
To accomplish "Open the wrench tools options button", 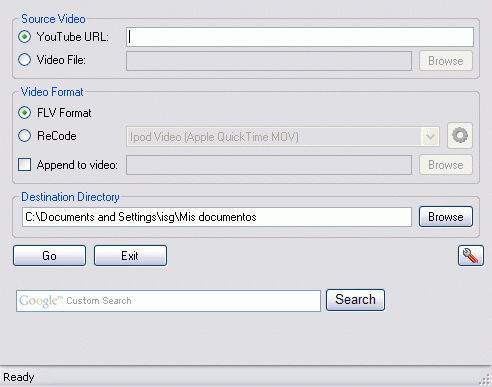I will click(x=470, y=256).
